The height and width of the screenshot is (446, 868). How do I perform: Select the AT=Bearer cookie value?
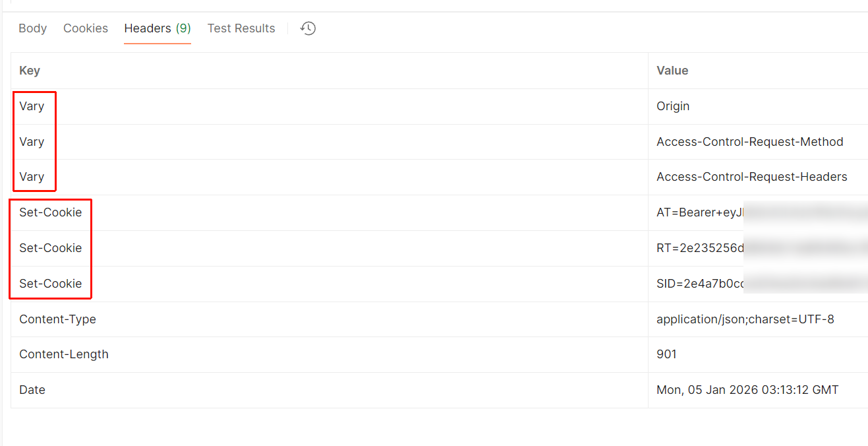(700, 212)
